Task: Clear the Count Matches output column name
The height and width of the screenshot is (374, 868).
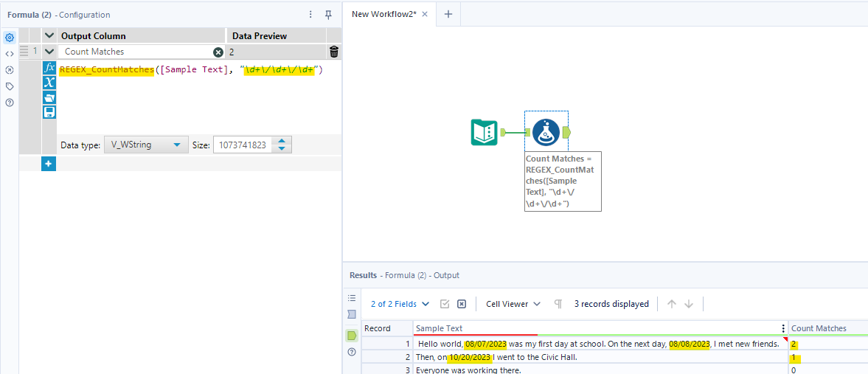Action: pyautogui.click(x=218, y=52)
